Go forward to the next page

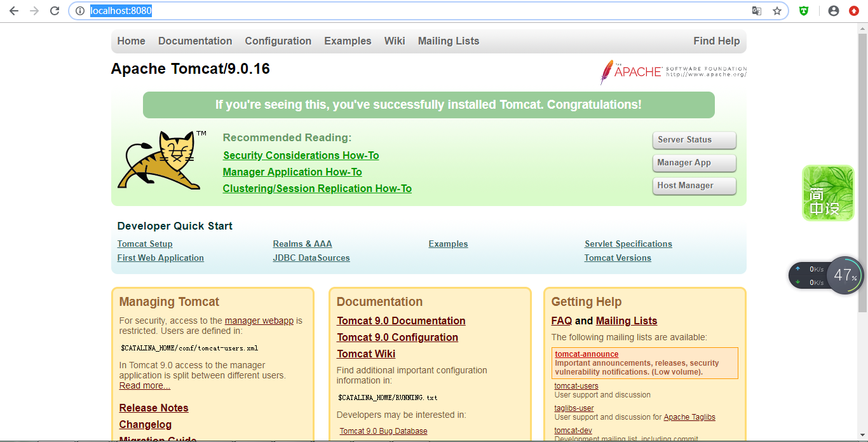34,11
